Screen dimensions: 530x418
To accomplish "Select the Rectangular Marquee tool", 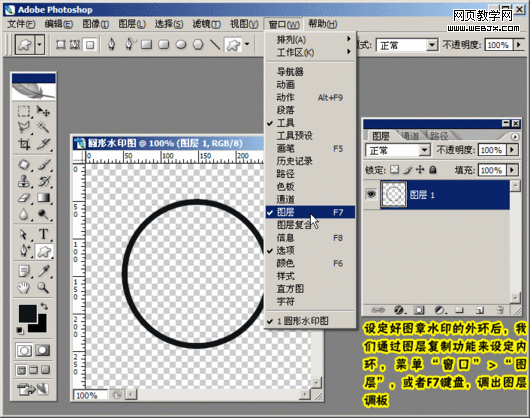I will [23, 111].
